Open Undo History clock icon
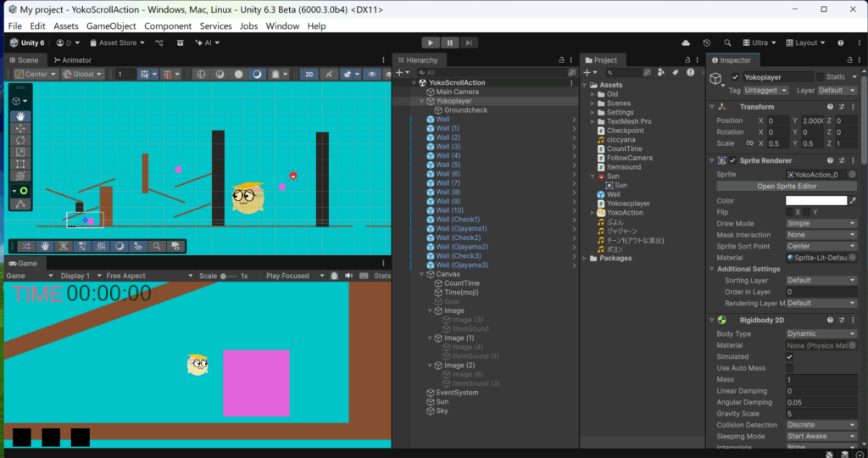This screenshot has height=458, width=868. pyautogui.click(x=707, y=42)
